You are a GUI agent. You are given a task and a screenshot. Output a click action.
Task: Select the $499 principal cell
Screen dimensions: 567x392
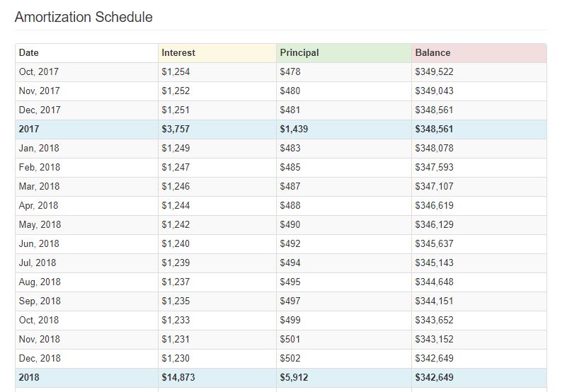tap(290, 320)
